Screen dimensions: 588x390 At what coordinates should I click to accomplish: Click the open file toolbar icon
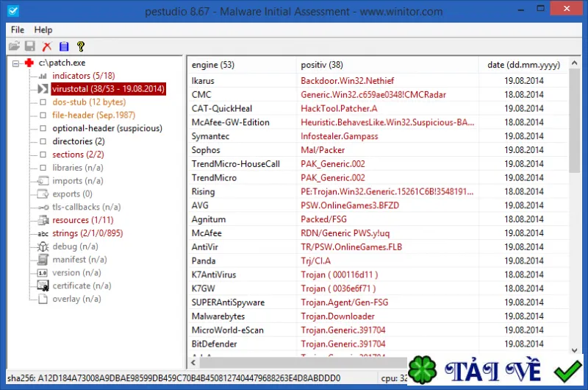coord(14,46)
